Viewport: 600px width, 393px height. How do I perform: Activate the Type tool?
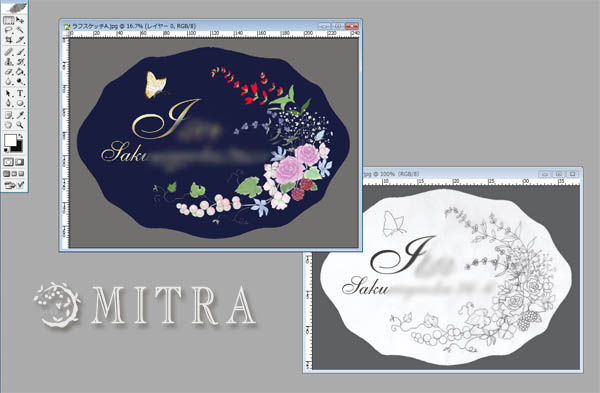pyautogui.click(x=20, y=93)
